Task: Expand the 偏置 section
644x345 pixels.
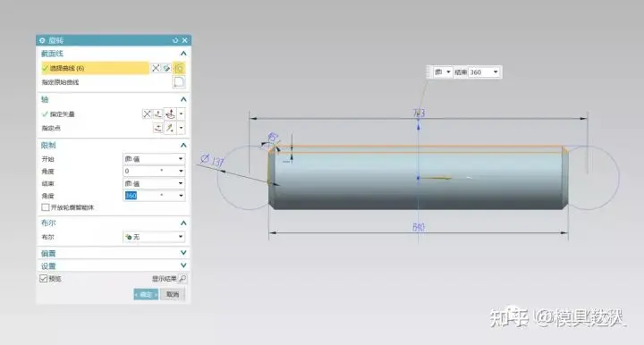Action: 114,253
